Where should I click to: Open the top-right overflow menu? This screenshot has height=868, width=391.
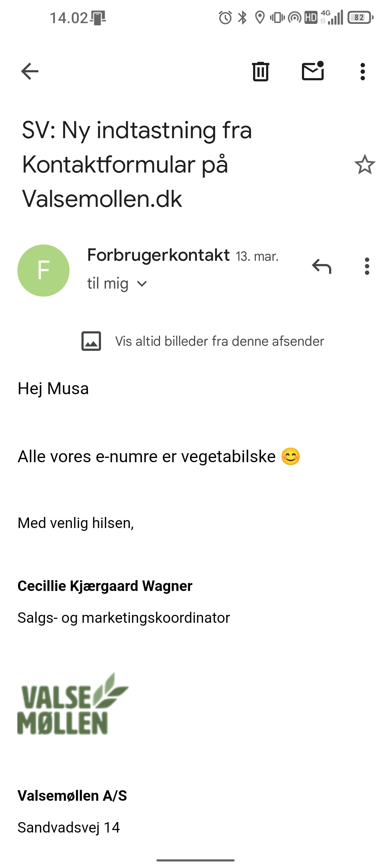[x=362, y=71]
